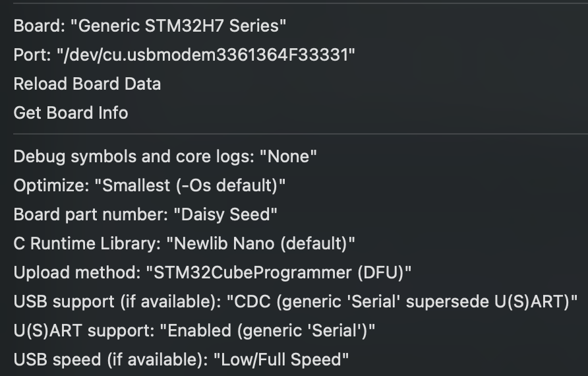Select Get Board Info
The height and width of the screenshot is (376, 588).
(71, 113)
